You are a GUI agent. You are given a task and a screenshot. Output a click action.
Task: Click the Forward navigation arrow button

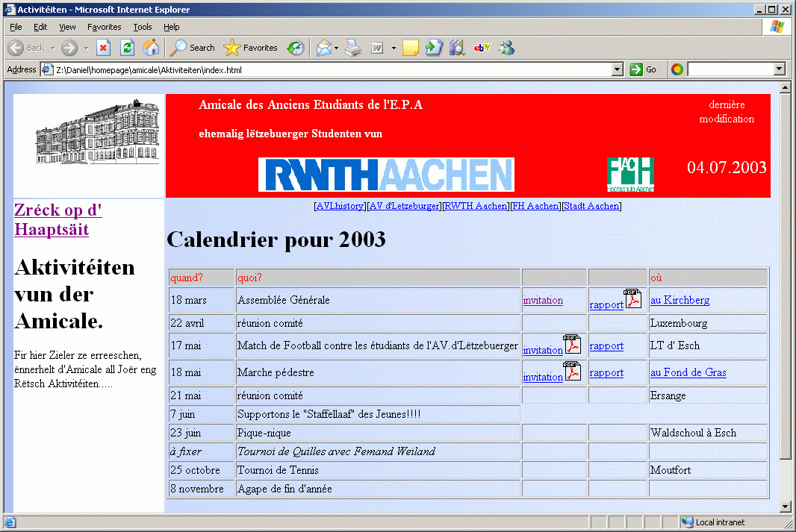point(69,48)
